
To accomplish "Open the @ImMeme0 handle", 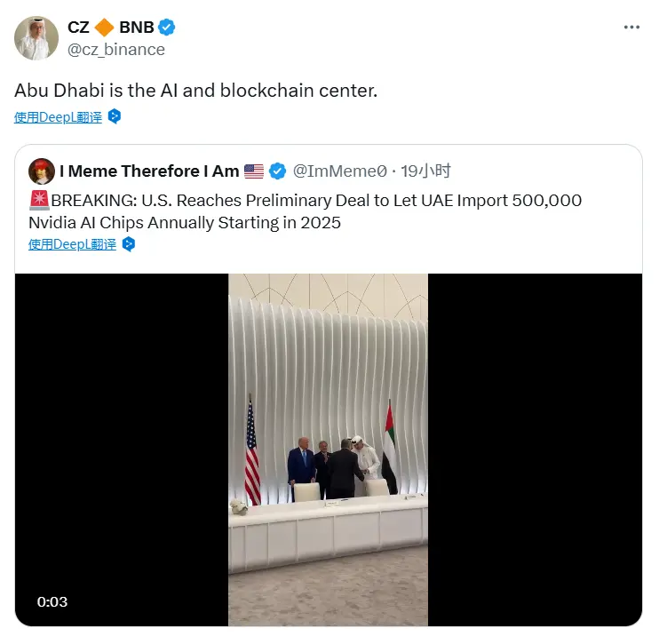I will [339, 171].
